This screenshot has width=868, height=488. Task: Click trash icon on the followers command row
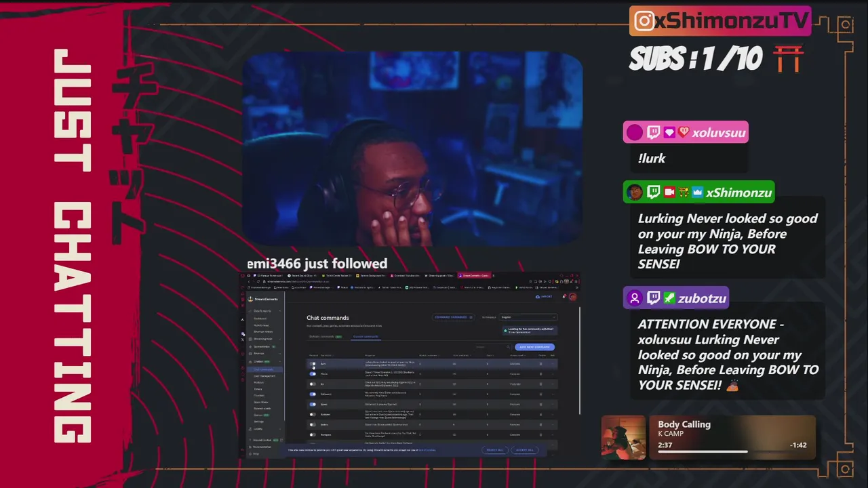(x=540, y=394)
